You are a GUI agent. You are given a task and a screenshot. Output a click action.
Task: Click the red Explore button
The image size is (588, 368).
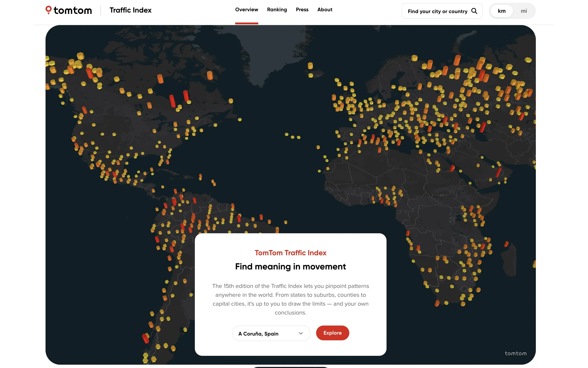pos(332,333)
